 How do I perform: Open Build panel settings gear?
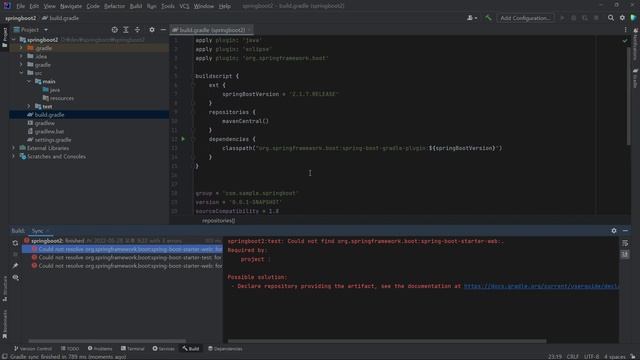click(614, 231)
